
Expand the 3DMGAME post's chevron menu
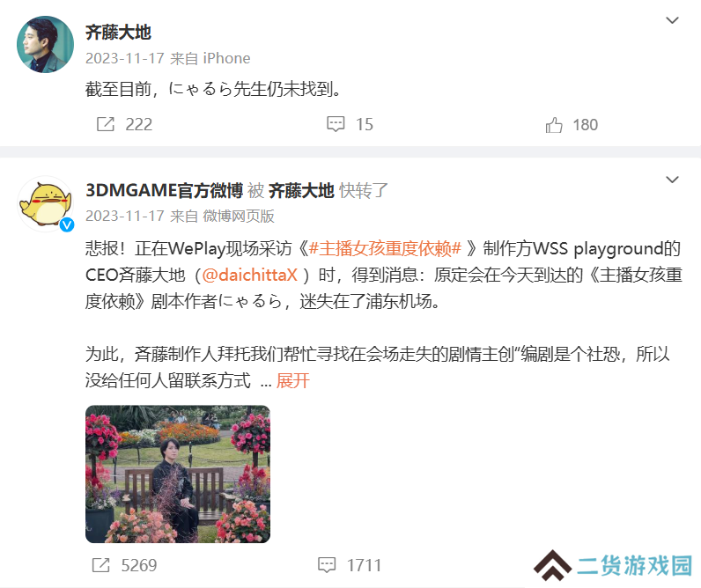[673, 180]
